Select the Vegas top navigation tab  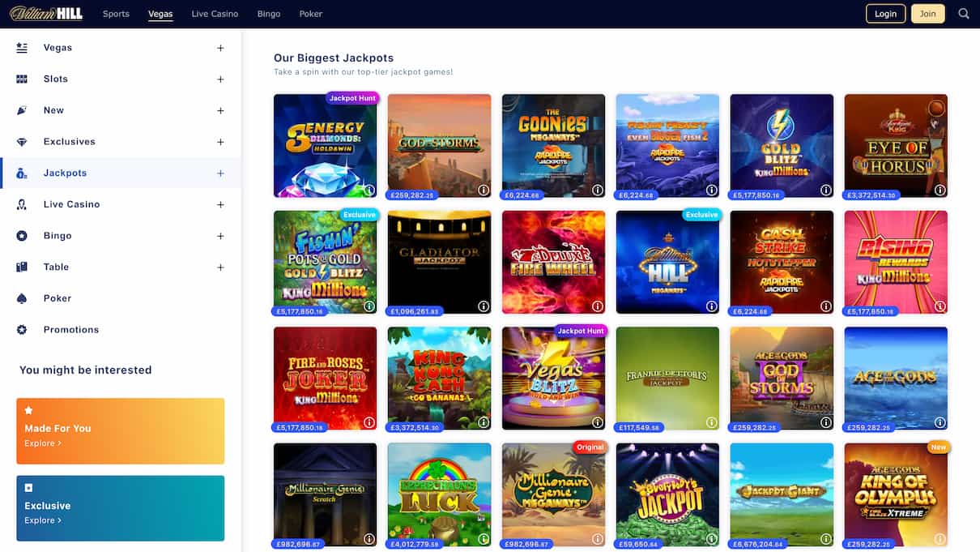[160, 14]
